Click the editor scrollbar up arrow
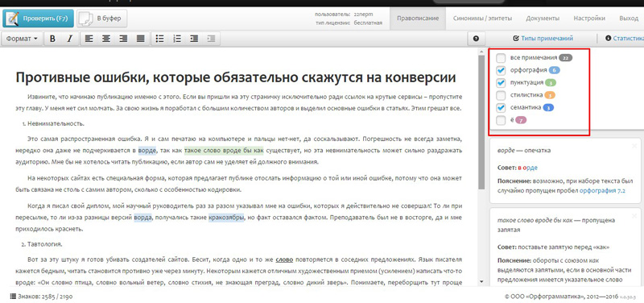This screenshot has height=303, width=644. 481,51
